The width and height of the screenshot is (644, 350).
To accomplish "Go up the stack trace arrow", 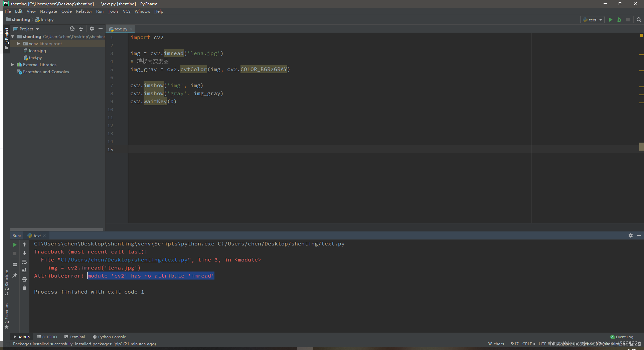I will (x=24, y=244).
